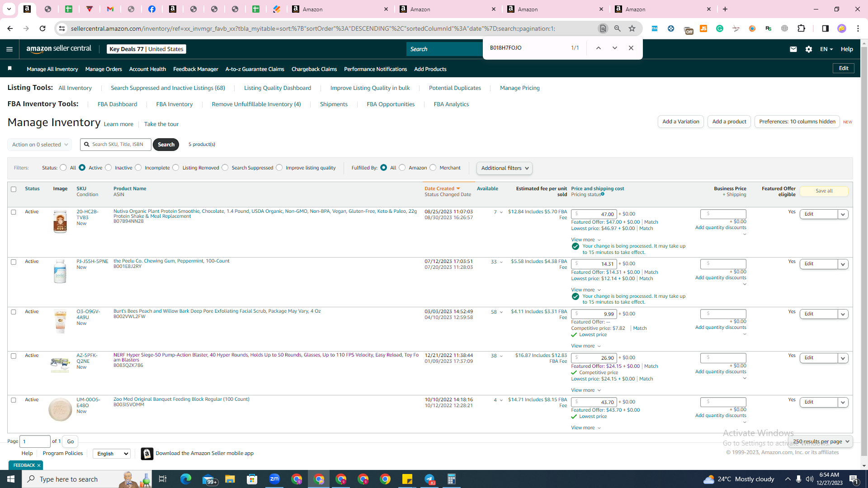Go back to the previous page
868x488 pixels.
click(x=10, y=28)
